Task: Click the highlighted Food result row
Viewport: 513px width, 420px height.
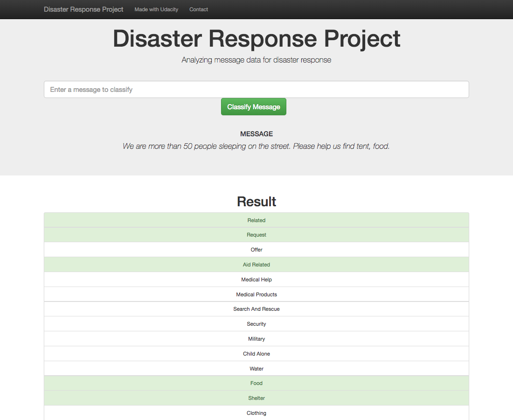Action: tap(256, 383)
